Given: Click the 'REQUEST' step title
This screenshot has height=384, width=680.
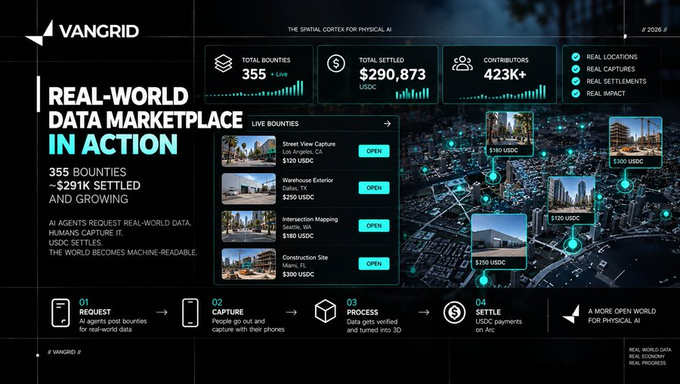Looking at the screenshot, I should (95, 312).
